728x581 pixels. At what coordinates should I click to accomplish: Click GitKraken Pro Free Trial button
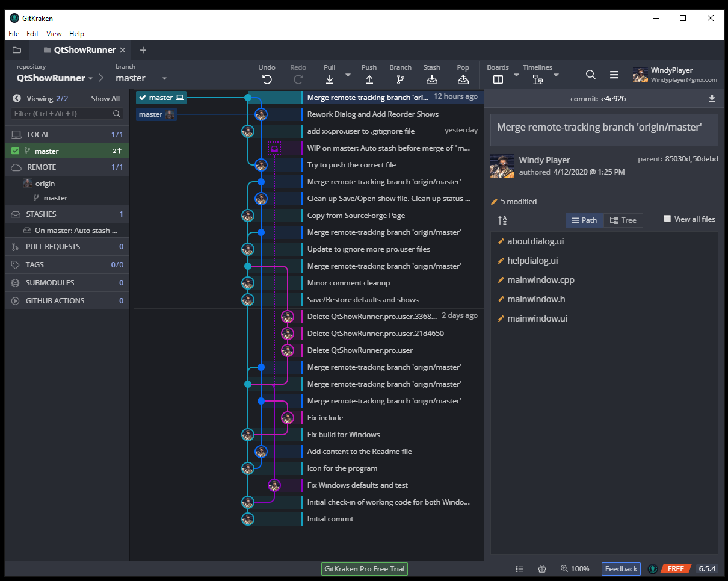tap(364, 569)
